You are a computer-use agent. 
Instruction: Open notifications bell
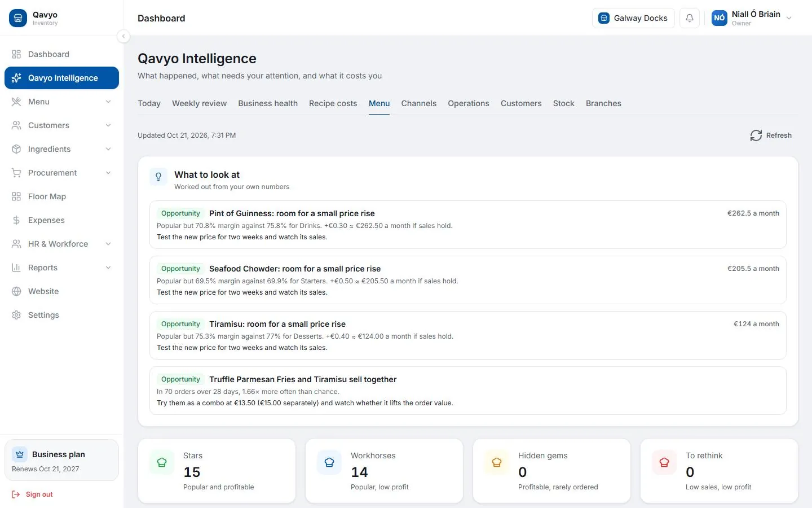[x=690, y=18]
